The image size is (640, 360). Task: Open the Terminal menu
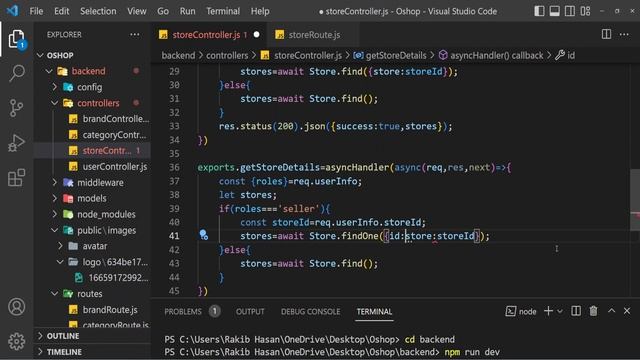click(x=223, y=11)
